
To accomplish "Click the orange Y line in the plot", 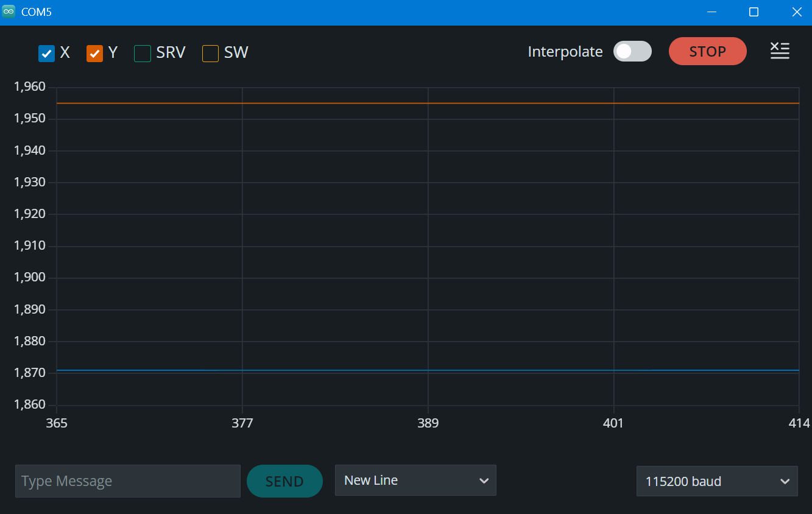I will coord(428,104).
